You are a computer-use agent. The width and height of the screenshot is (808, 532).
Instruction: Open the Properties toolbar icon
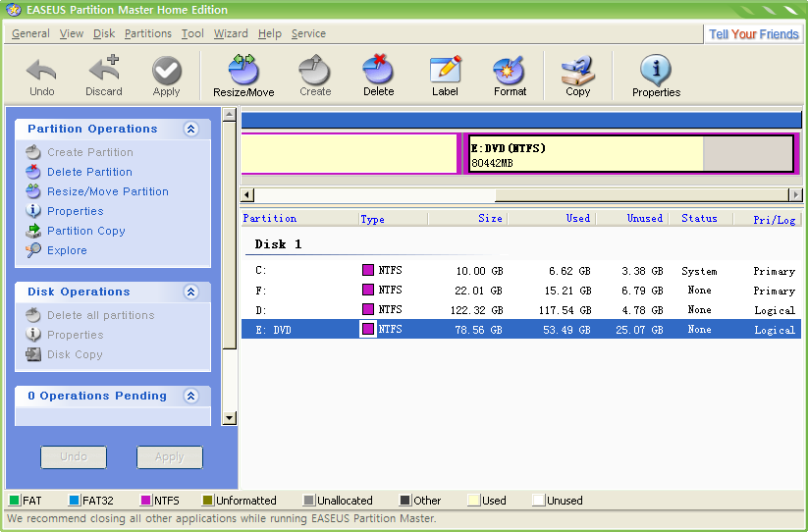pyautogui.click(x=656, y=70)
